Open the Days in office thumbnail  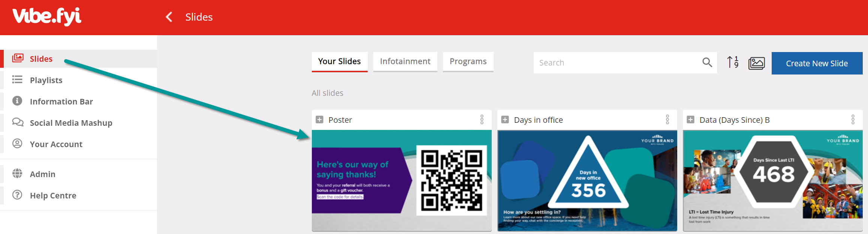587,180
